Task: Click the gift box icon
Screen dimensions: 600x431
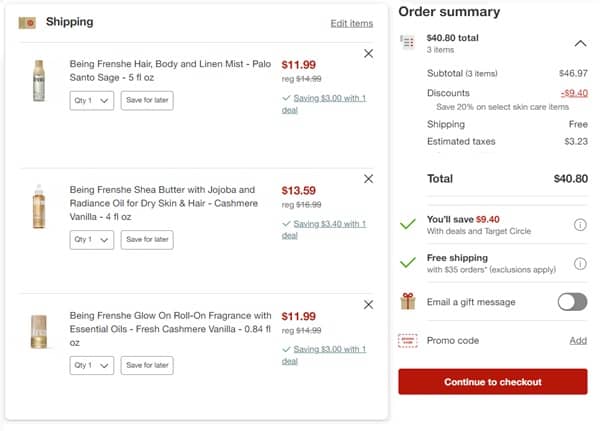Action: coord(407,302)
